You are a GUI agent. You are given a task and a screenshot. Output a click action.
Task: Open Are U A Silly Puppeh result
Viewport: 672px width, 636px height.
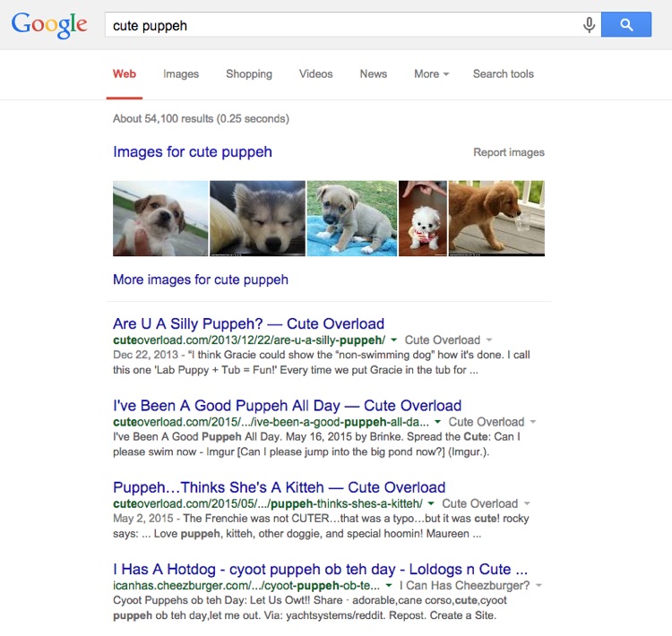(x=248, y=323)
